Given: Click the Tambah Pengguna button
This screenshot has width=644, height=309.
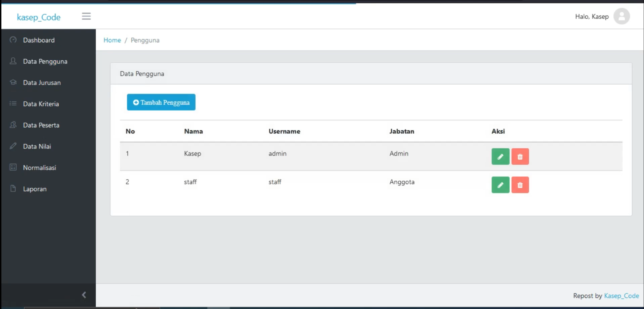Looking at the screenshot, I should pos(161,102).
